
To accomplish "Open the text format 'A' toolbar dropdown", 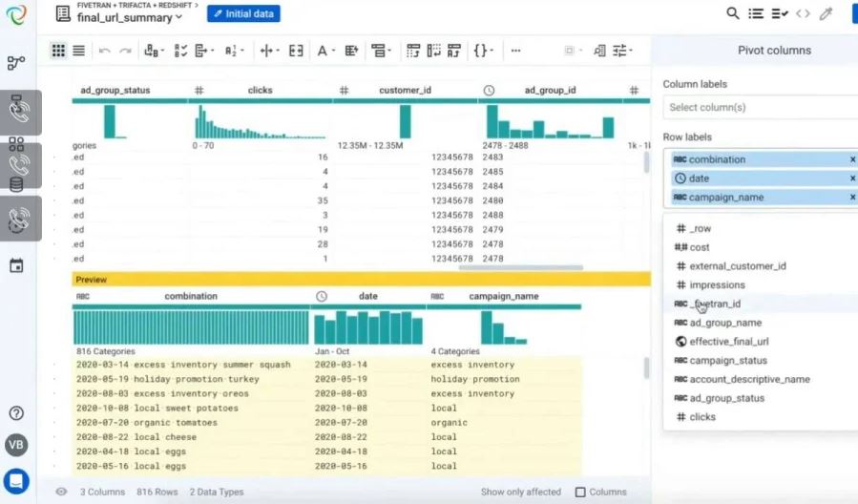I will [325, 51].
